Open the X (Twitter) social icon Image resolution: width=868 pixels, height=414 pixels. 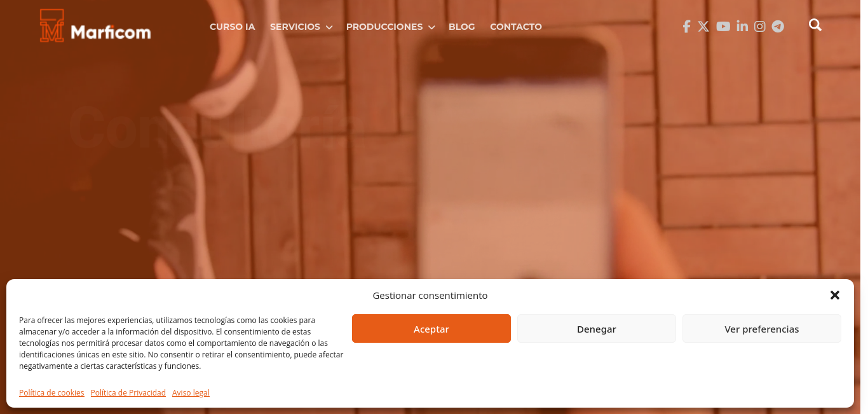[x=703, y=26]
